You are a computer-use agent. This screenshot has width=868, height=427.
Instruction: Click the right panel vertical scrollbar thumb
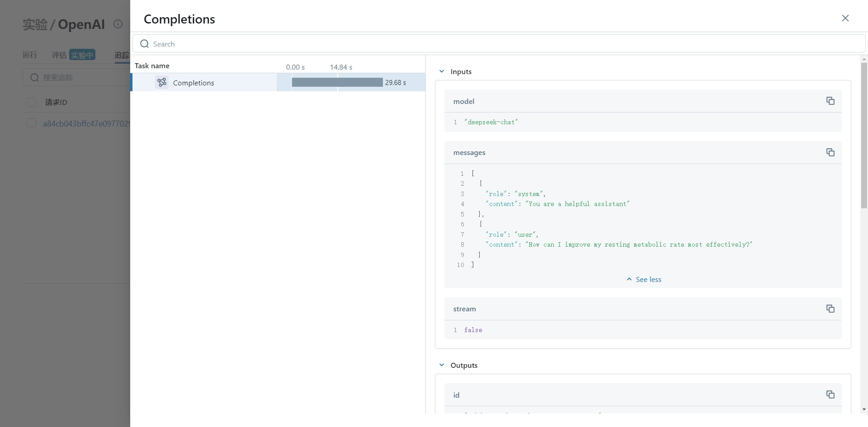[864, 136]
